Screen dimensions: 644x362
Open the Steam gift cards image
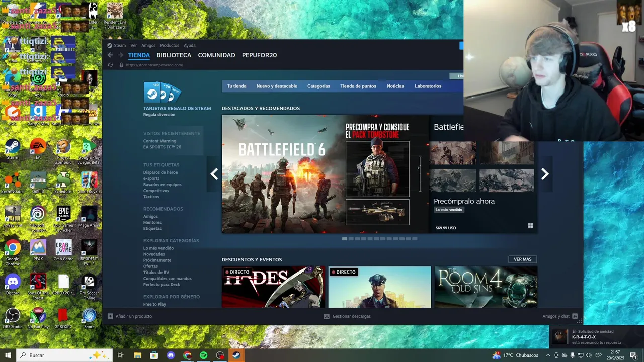point(162,93)
